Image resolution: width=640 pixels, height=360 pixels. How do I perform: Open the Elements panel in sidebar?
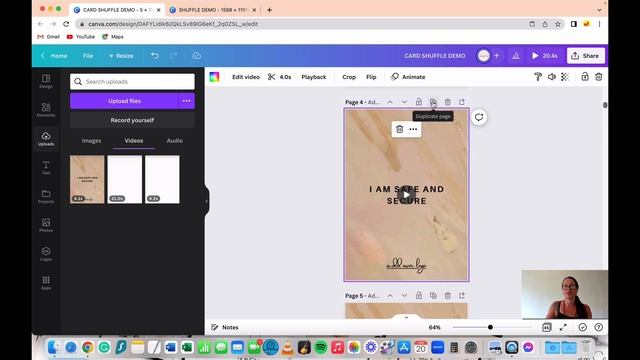pos(46,110)
